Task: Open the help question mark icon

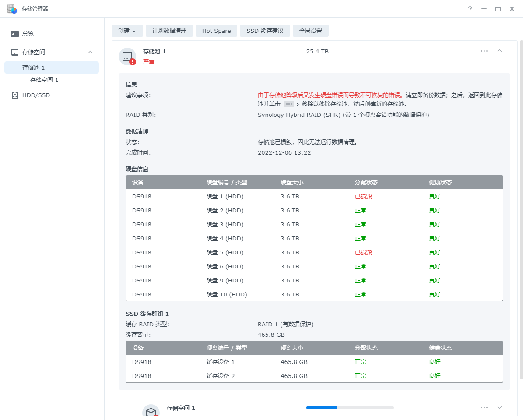Action: pos(470,9)
